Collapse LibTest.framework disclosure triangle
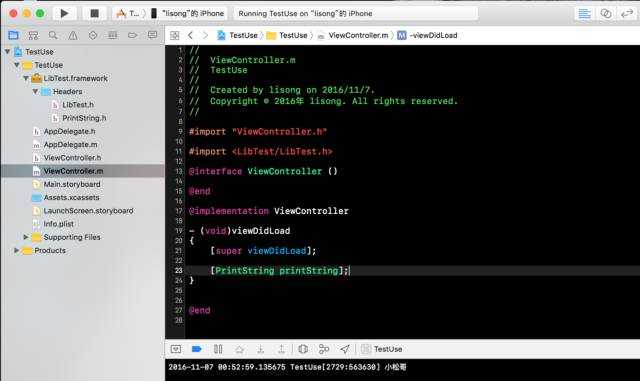Screen dimensions: 640x381 click(x=26, y=78)
